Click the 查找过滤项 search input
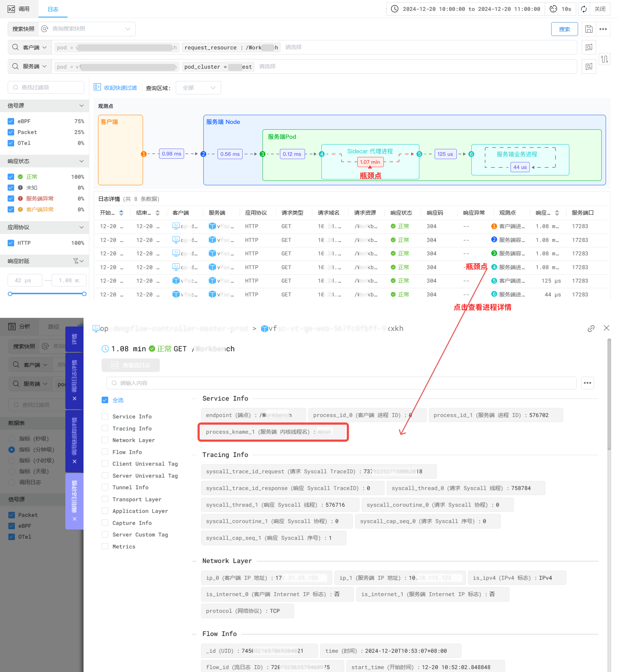This screenshot has width=618, height=672. click(x=46, y=87)
